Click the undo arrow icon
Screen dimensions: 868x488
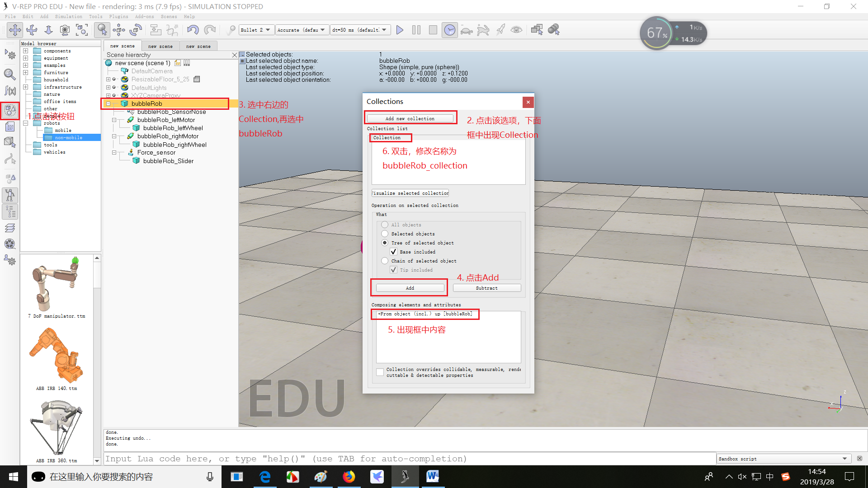(193, 30)
